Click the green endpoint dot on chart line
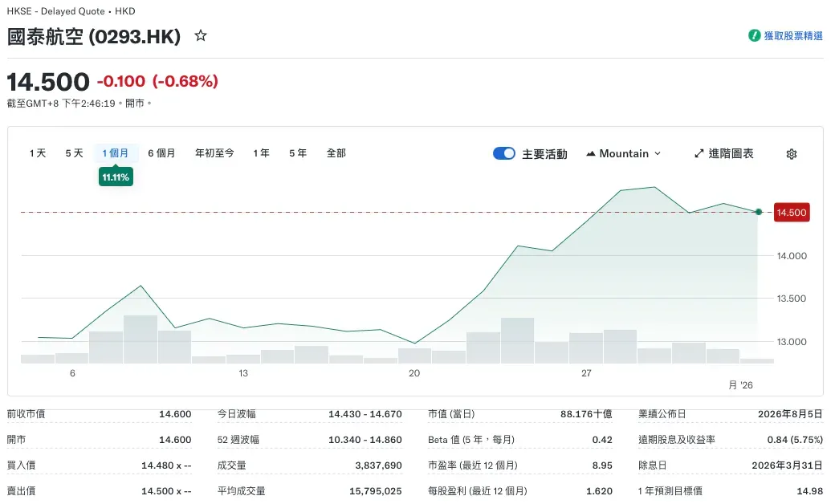 click(759, 212)
